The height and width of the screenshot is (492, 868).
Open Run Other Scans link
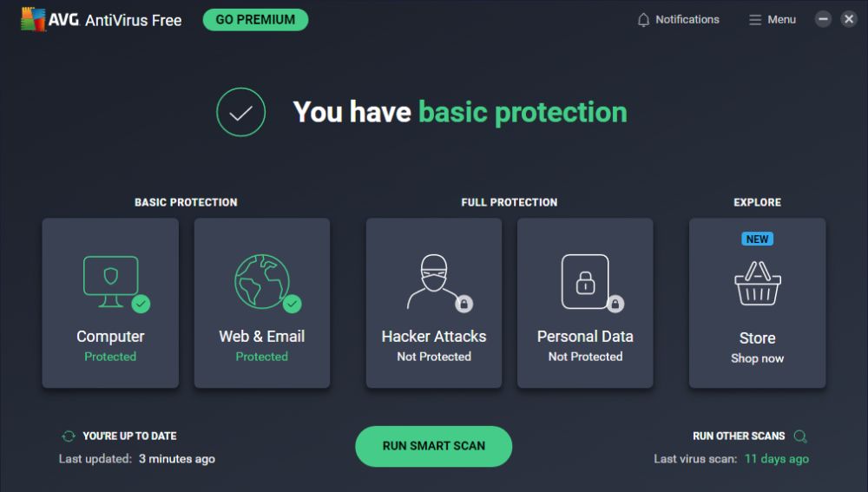(738, 436)
